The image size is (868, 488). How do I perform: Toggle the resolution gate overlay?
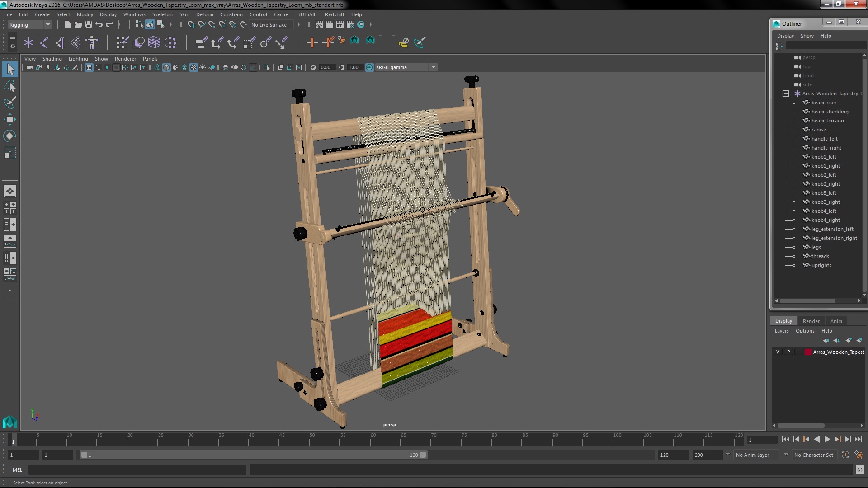(x=107, y=67)
